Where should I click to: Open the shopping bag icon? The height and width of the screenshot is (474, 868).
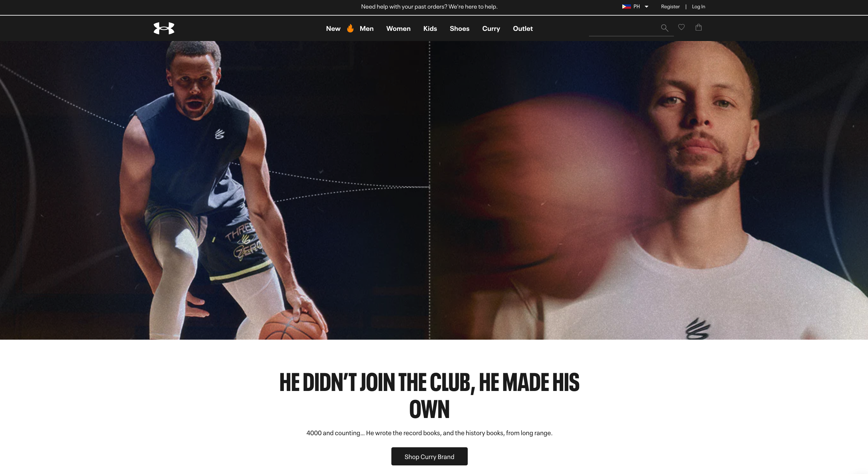(x=698, y=27)
